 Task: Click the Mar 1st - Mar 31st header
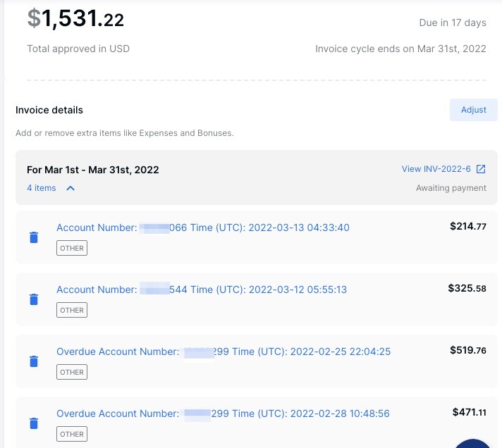93,170
